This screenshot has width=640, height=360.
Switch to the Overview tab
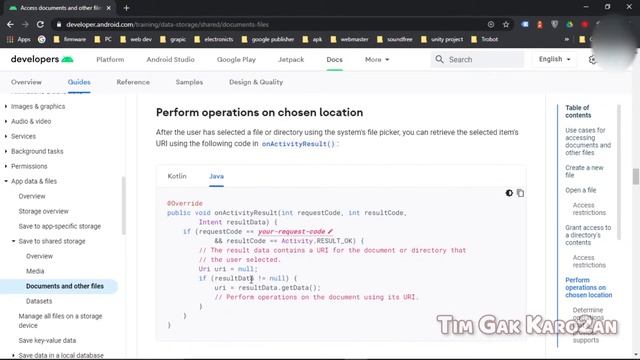click(x=27, y=82)
